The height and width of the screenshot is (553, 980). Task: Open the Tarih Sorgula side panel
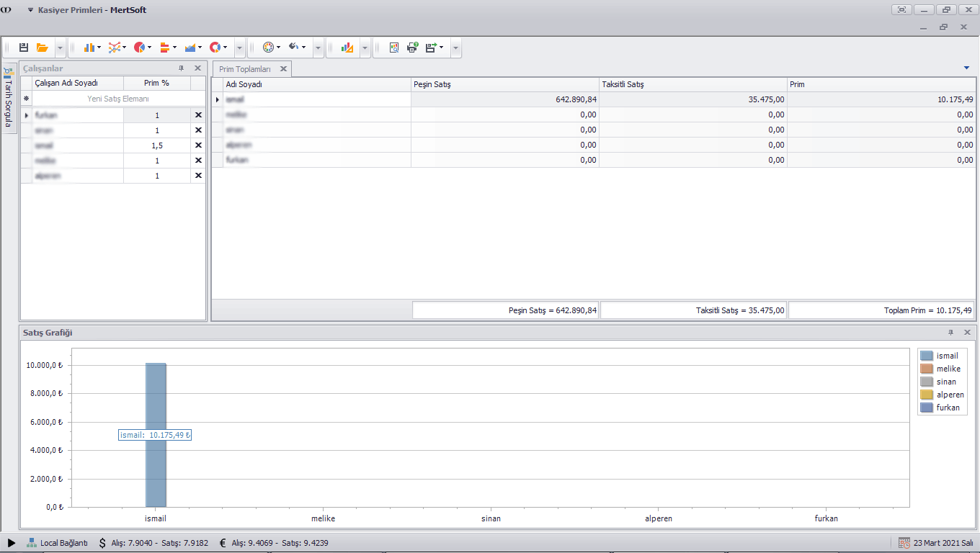(x=9, y=99)
